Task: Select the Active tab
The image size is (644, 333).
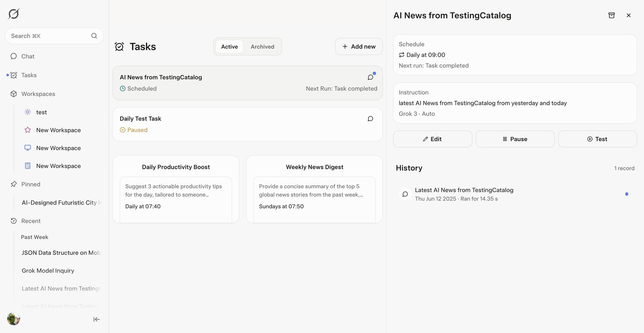Action: click(x=229, y=47)
